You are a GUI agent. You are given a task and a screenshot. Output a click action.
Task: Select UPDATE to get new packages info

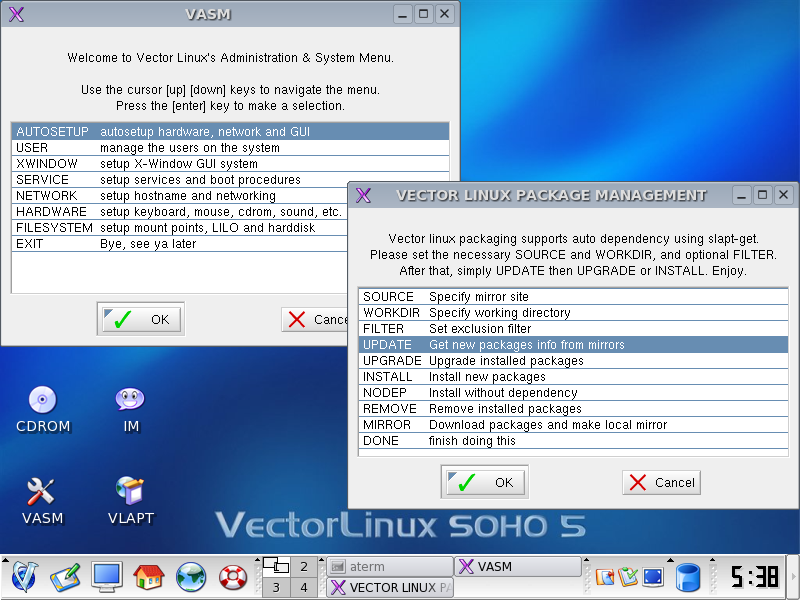573,344
